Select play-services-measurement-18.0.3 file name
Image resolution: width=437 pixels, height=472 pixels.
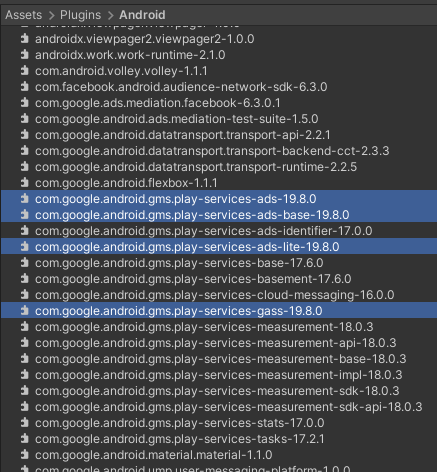click(x=204, y=327)
